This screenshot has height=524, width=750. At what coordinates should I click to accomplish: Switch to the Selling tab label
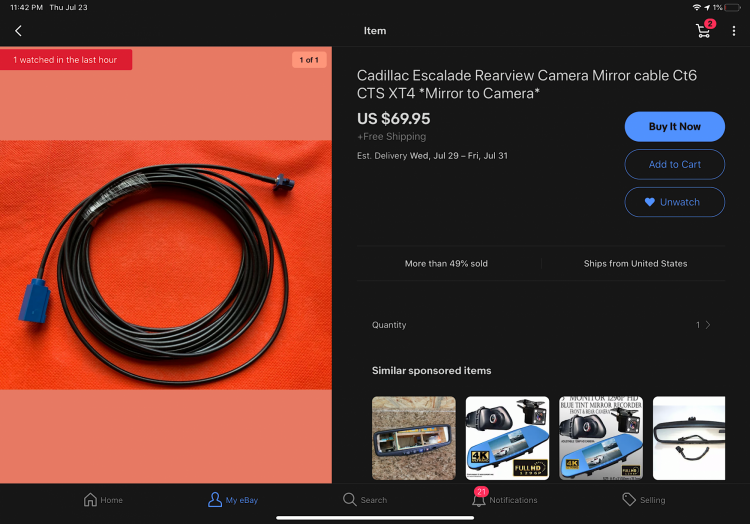652,500
